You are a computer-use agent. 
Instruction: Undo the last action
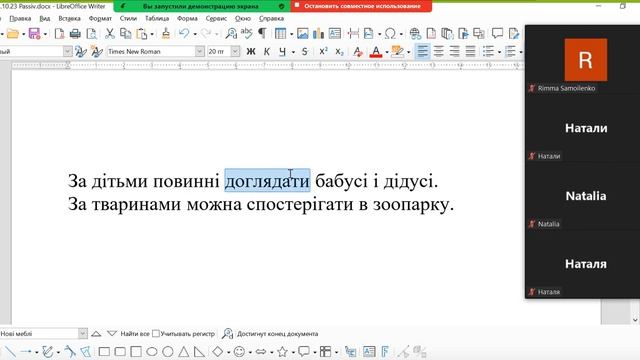[x=184, y=33]
